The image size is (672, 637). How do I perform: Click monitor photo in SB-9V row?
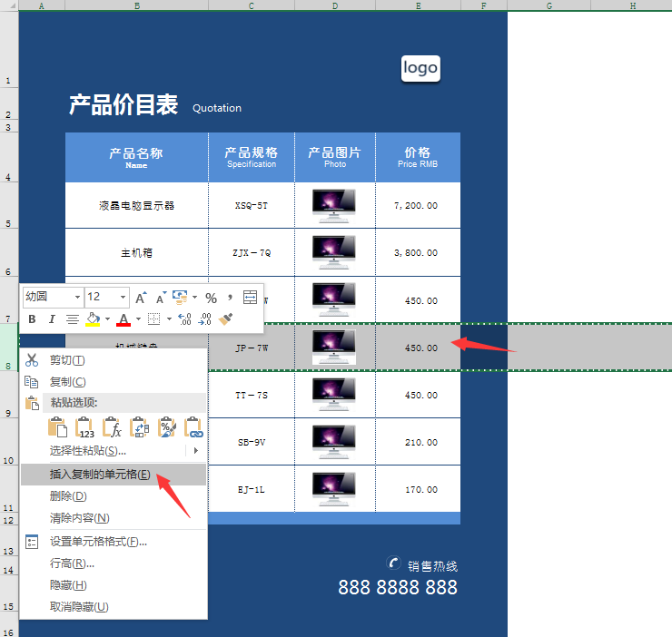334,443
